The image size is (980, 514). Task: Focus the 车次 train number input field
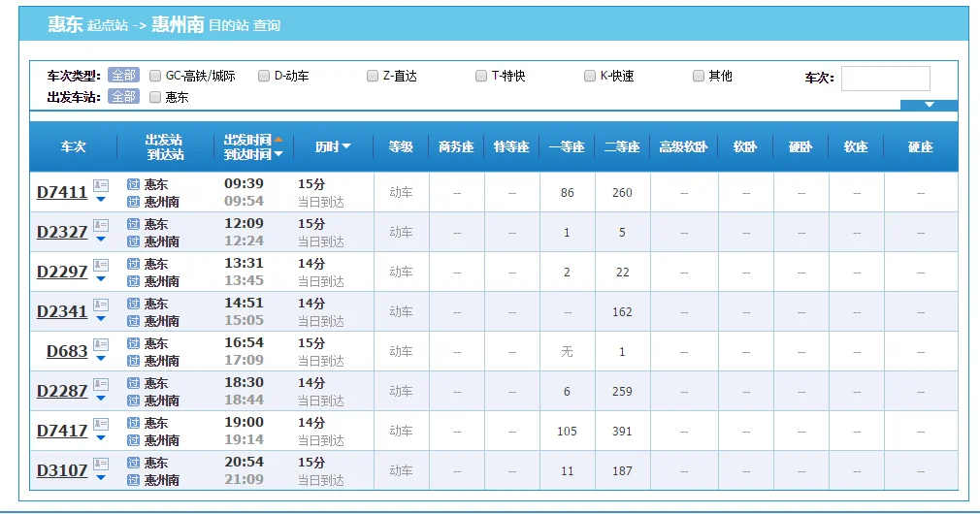tap(886, 79)
